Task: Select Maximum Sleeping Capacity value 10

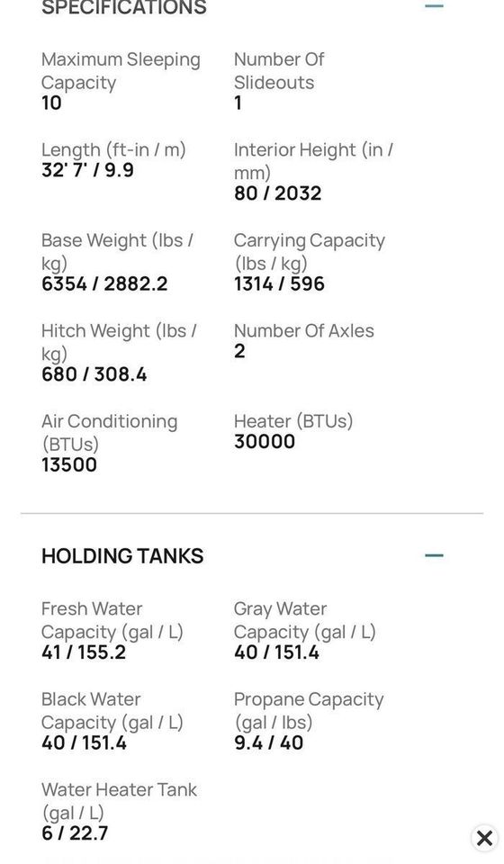Action: pyautogui.click(x=52, y=103)
